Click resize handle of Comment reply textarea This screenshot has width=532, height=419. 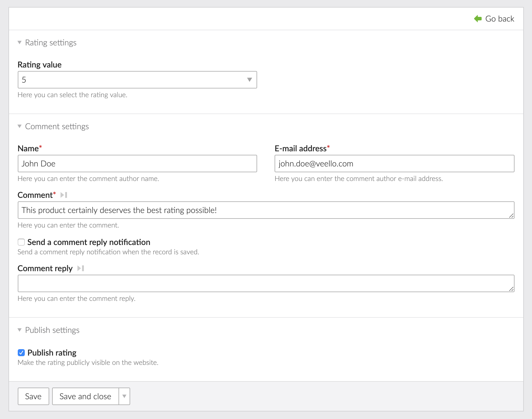(x=511, y=289)
